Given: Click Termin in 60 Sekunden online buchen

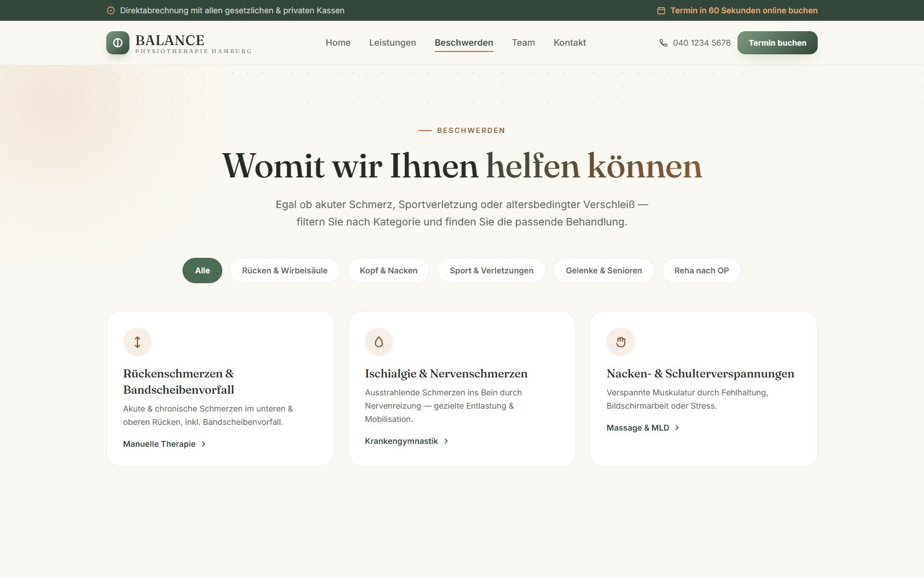Looking at the screenshot, I should coord(737,10).
